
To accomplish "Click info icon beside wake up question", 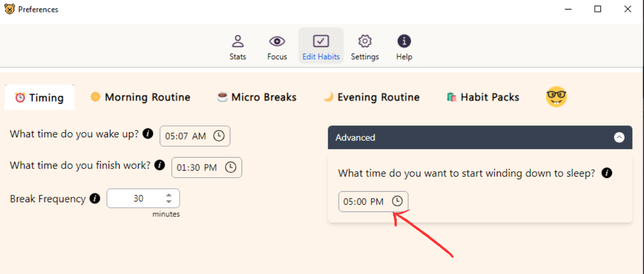I will [148, 133].
